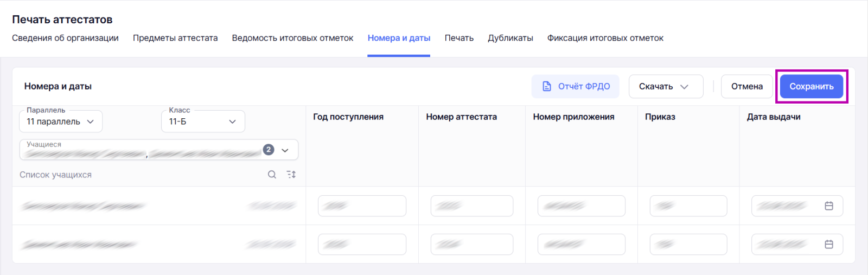Click the Печать аттестатов page title

(x=62, y=20)
